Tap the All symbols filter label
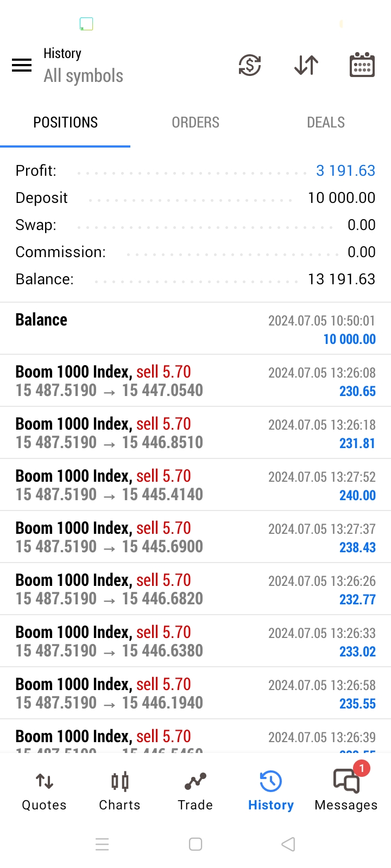The width and height of the screenshot is (391, 868). [x=84, y=76]
